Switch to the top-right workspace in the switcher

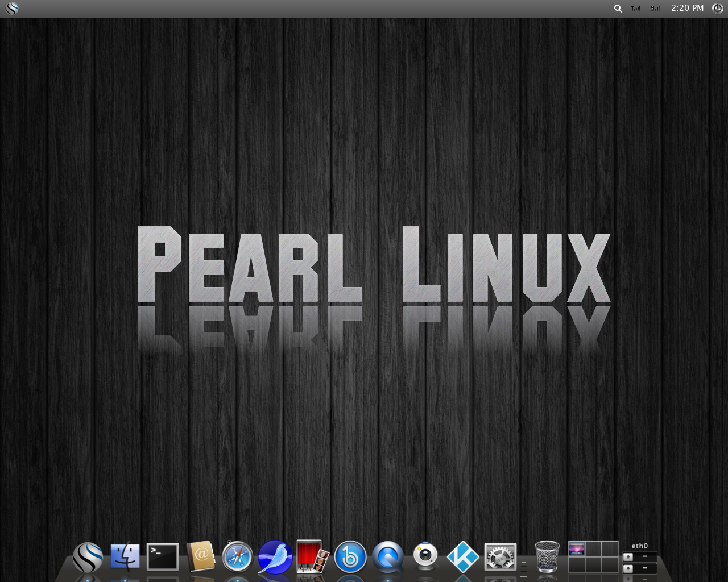tap(610, 549)
